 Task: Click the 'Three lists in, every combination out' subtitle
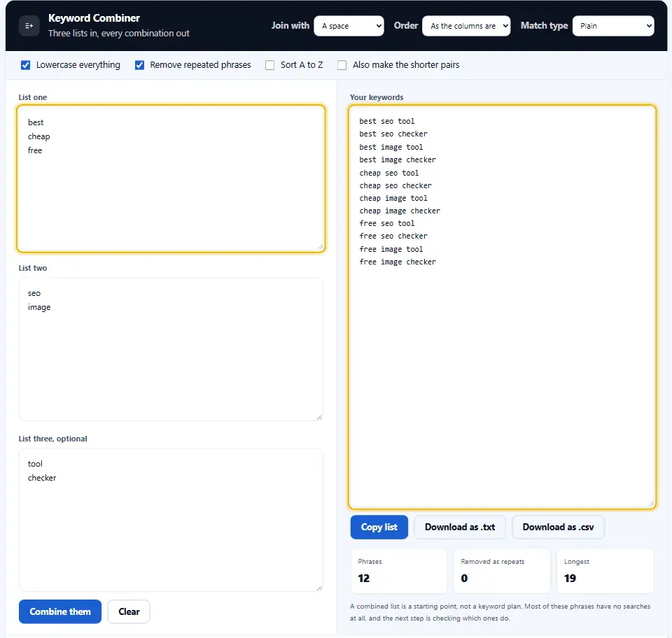(119, 34)
